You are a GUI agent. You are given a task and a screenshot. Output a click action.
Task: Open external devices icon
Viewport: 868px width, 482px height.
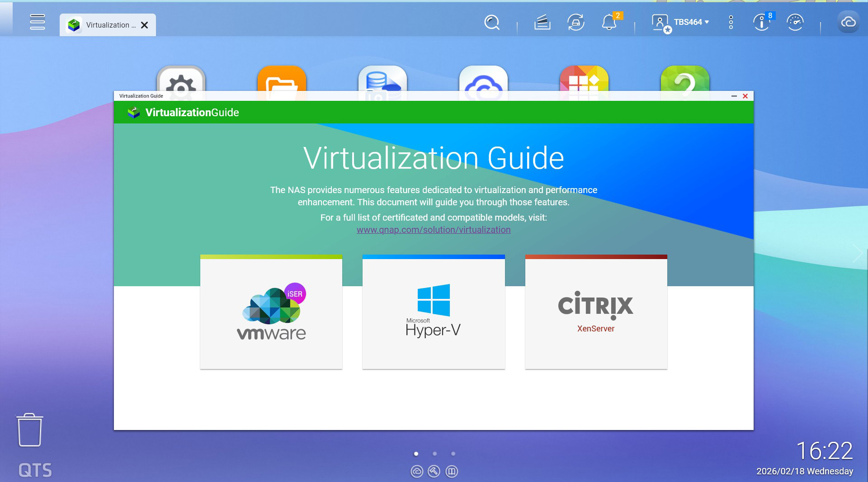click(576, 22)
